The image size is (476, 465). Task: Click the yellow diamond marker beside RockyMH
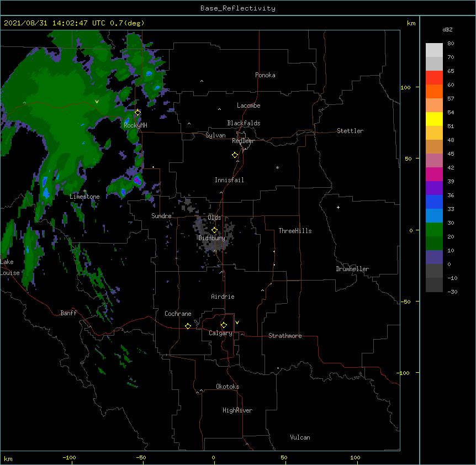tap(137, 113)
